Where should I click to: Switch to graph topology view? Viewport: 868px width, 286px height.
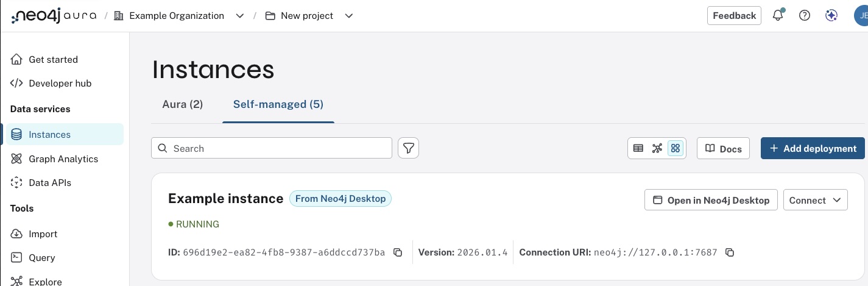[657, 148]
